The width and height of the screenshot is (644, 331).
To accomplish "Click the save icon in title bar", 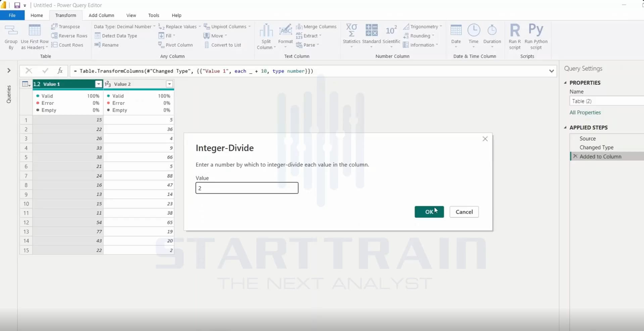I will 17,5.
